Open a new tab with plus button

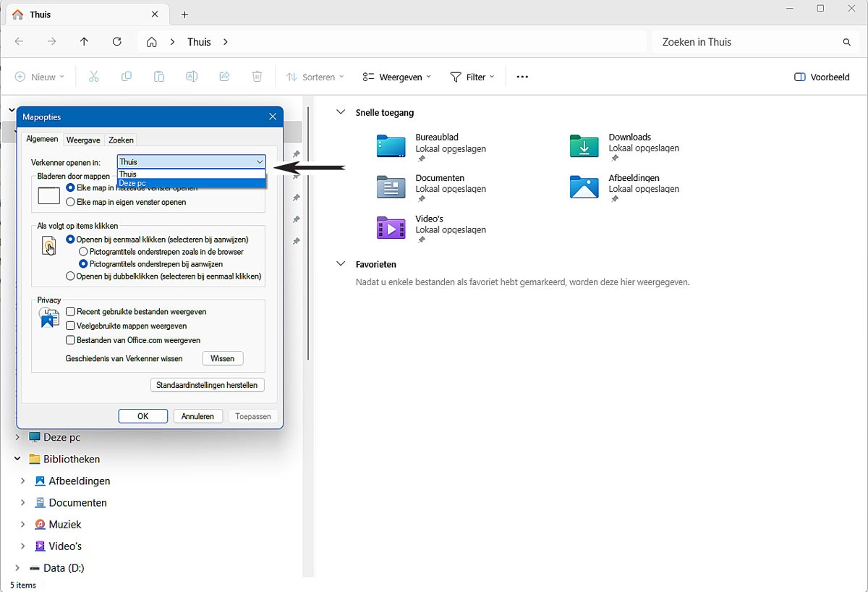pyautogui.click(x=184, y=14)
